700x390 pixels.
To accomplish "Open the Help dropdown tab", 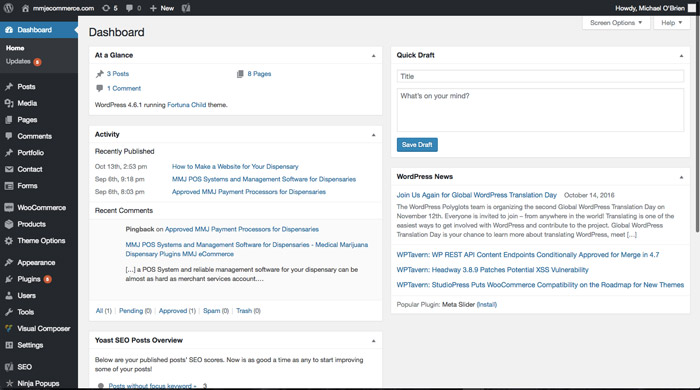I will tap(671, 23).
